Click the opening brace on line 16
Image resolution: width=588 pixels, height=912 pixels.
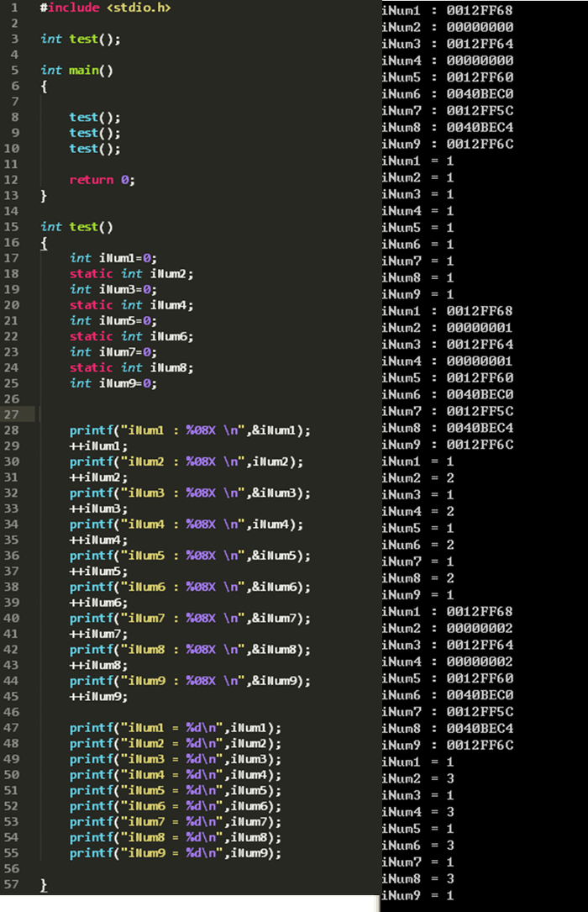tap(44, 243)
